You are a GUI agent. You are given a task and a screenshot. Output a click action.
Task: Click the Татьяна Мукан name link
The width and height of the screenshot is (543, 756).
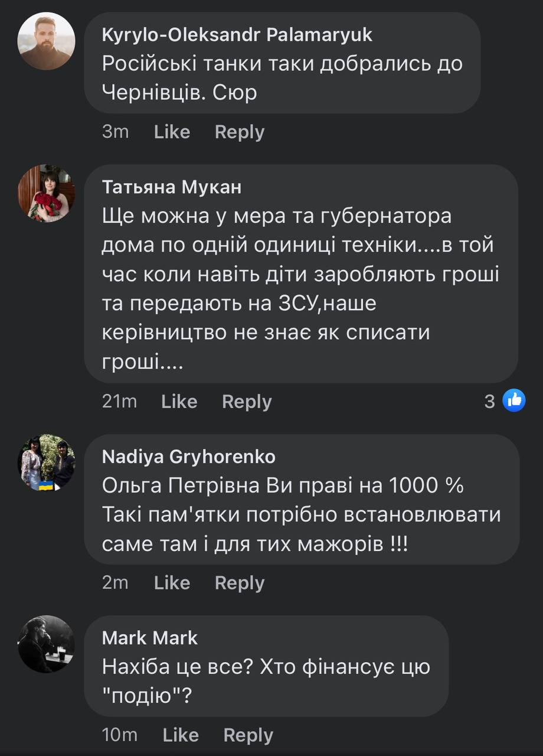[x=172, y=187]
